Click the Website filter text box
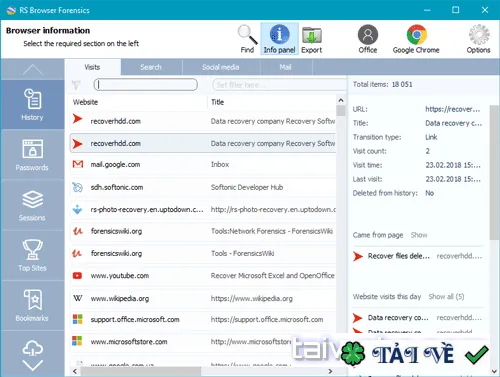Screen dimensions: 500x377 click(146, 85)
